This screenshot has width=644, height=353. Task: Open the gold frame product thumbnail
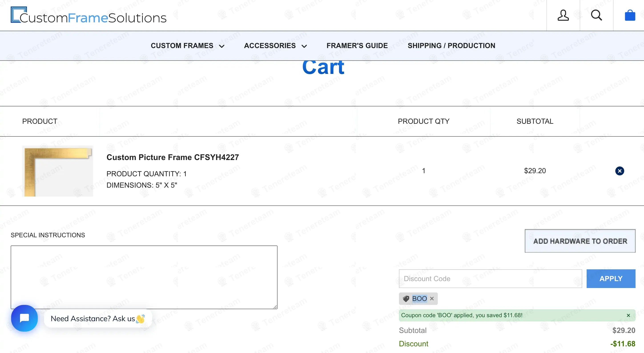coord(58,171)
